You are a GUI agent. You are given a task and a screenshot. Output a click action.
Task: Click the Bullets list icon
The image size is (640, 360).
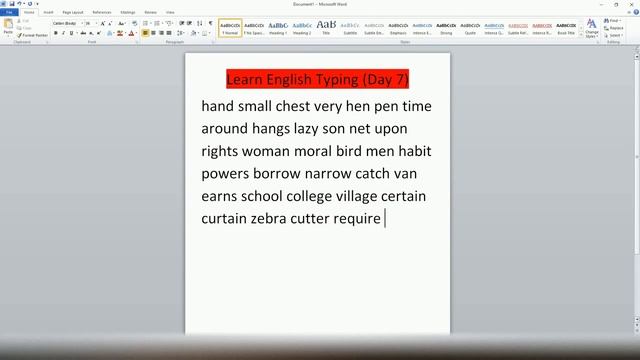tap(146, 24)
